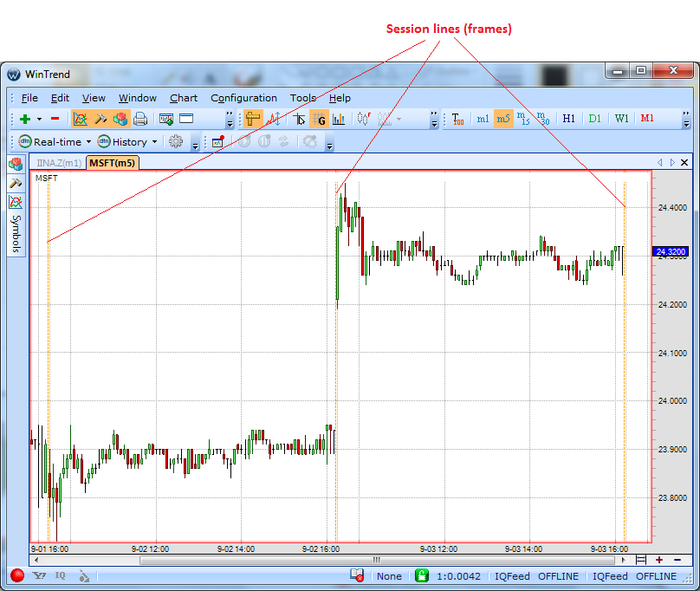Open the Configuration menu

(x=243, y=98)
